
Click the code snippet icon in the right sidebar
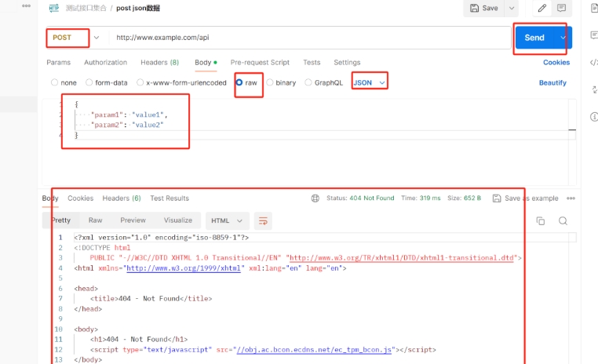pyautogui.click(x=594, y=63)
